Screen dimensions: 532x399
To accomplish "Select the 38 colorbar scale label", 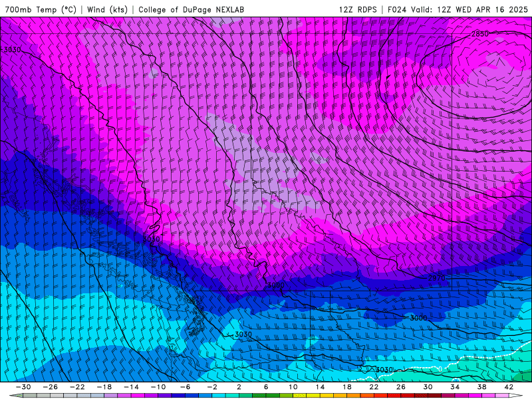I will [x=481, y=387].
